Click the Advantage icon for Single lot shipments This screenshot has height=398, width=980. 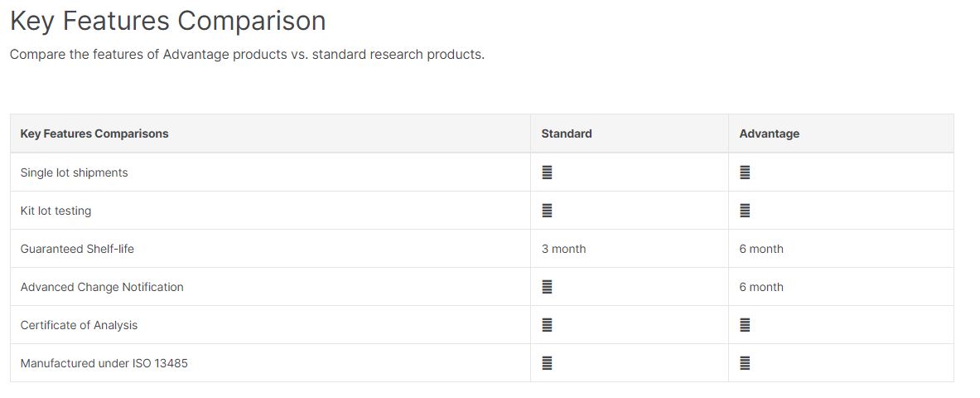(x=745, y=172)
